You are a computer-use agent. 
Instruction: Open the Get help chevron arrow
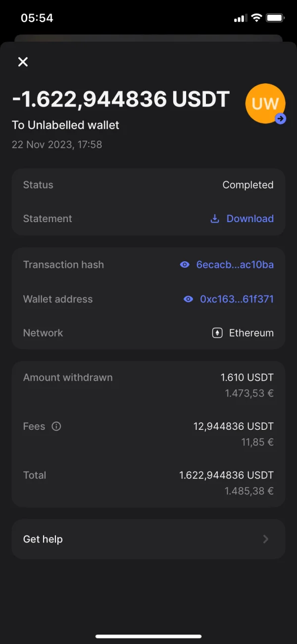[266, 539]
